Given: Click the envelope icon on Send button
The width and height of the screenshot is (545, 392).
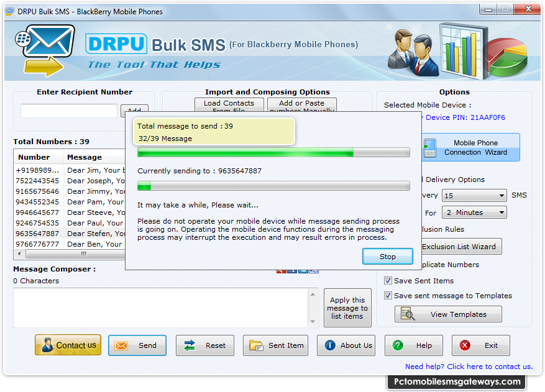Looking at the screenshot, I should (x=121, y=346).
